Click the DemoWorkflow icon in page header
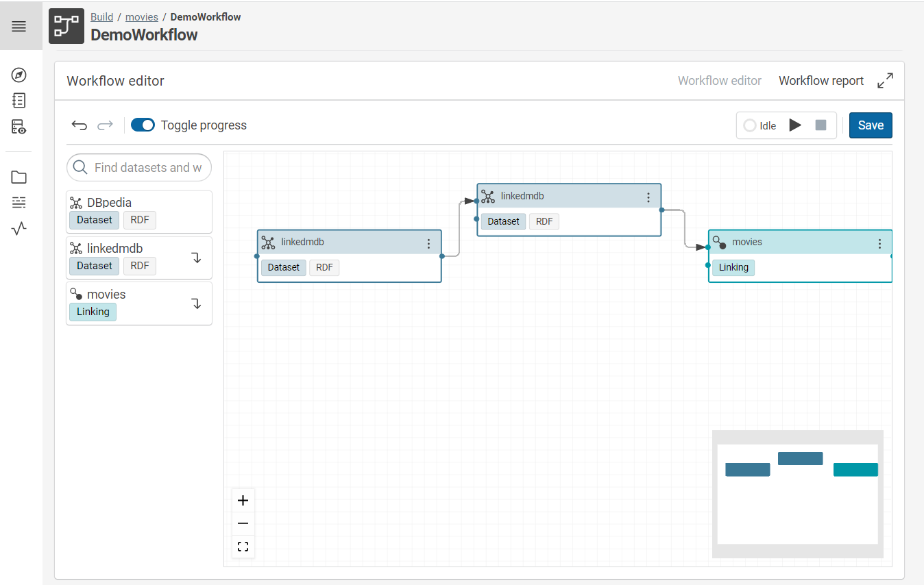This screenshot has width=924, height=585. point(66,26)
